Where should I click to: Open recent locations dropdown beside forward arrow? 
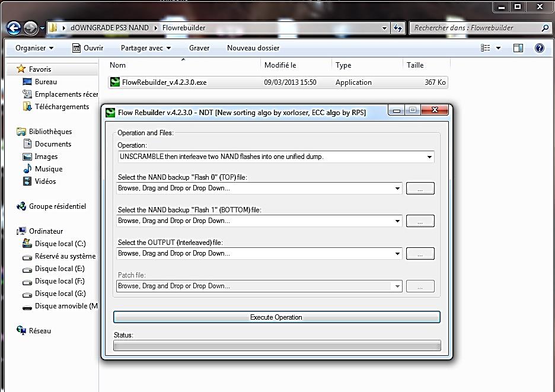click(42, 28)
